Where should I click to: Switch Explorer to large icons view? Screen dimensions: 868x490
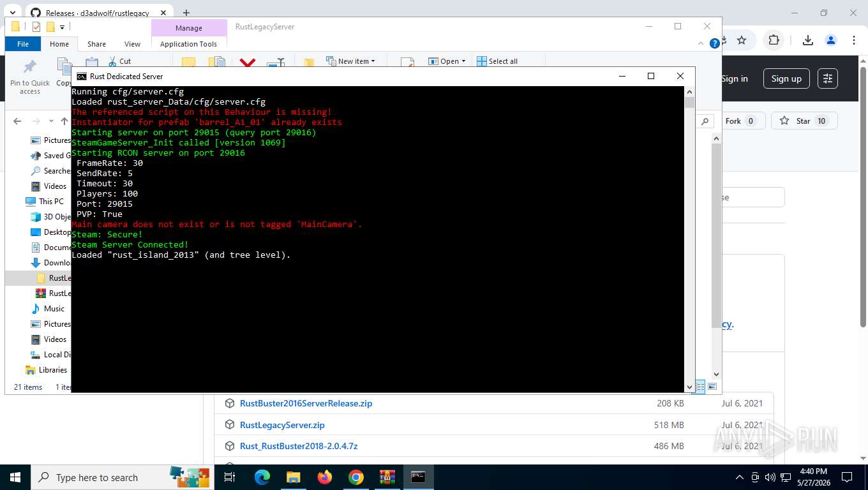(712, 387)
